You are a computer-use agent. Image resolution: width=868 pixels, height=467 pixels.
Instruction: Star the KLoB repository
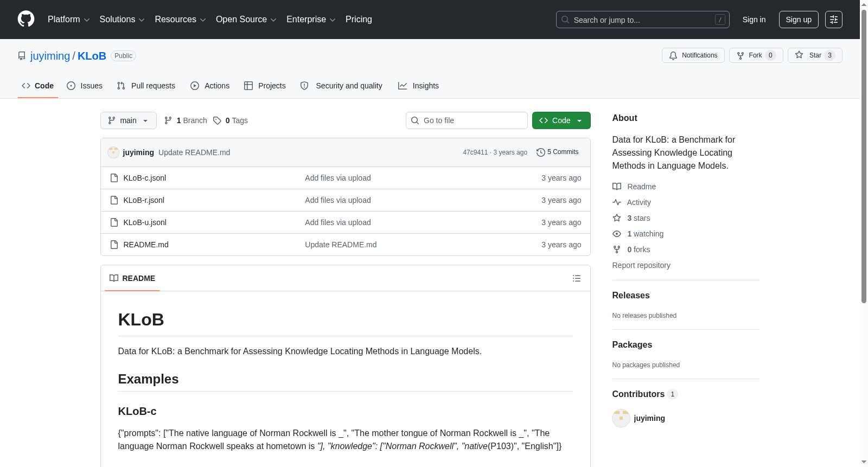point(815,55)
